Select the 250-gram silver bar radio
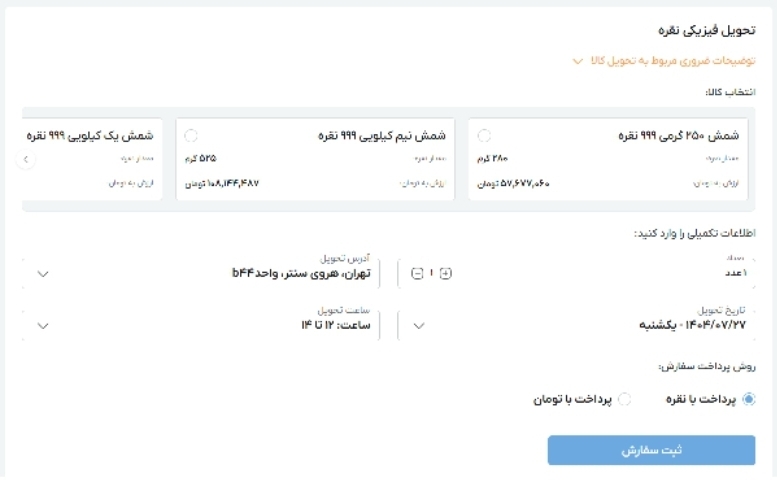The height and width of the screenshot is (482, 777). (484, 136)
